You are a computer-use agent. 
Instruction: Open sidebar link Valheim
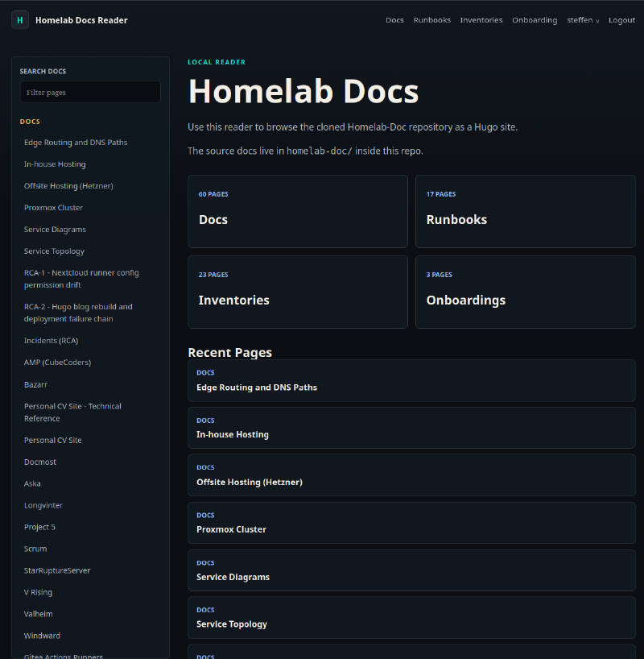(38, 614)
